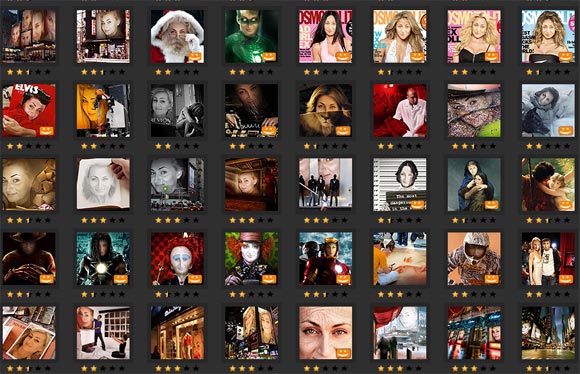
Task: Choose the shop storefront with mannequins effect
Action: (177, 332)
